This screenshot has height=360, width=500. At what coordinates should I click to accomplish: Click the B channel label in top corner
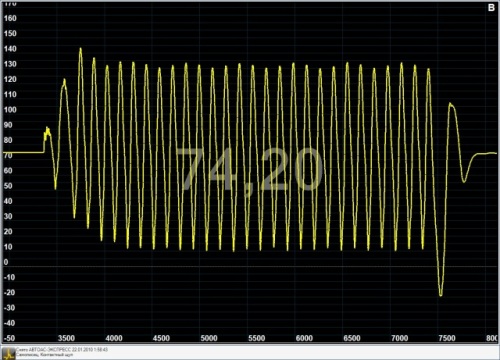click(491, 8)
